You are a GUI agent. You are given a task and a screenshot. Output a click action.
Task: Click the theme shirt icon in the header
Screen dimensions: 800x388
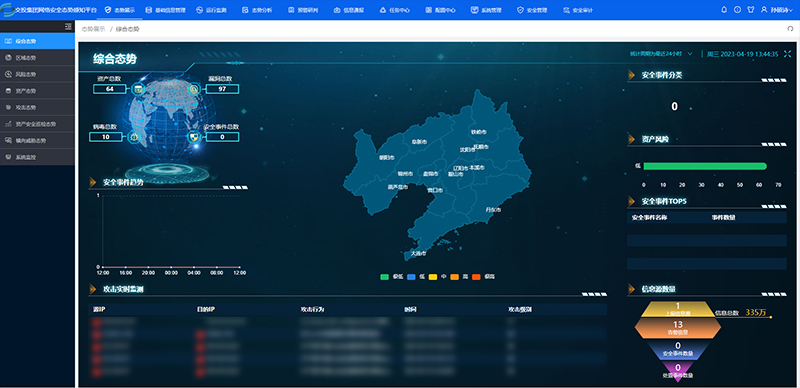pyautogui.click(x=751, y=10)
